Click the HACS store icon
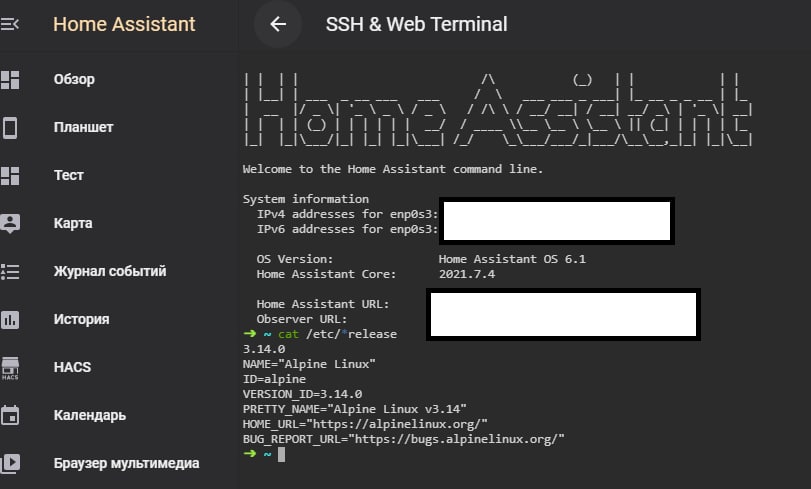 [x=10, y=368]
